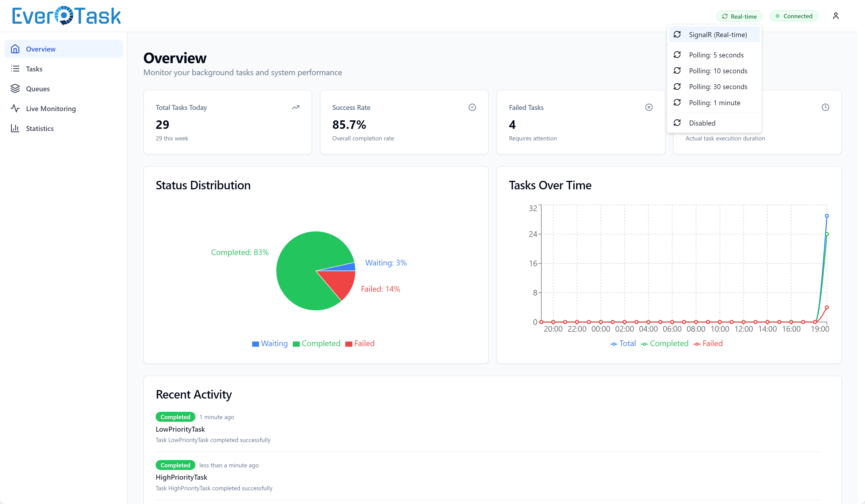
Task: Click the Overview home icon in sidebar
Action: click(15, 49)
